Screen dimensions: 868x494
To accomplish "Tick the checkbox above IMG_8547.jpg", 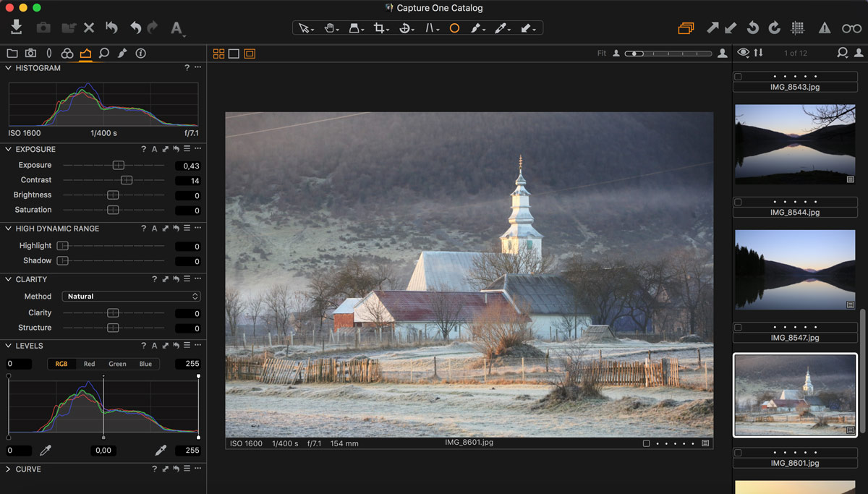I will 738,328.
